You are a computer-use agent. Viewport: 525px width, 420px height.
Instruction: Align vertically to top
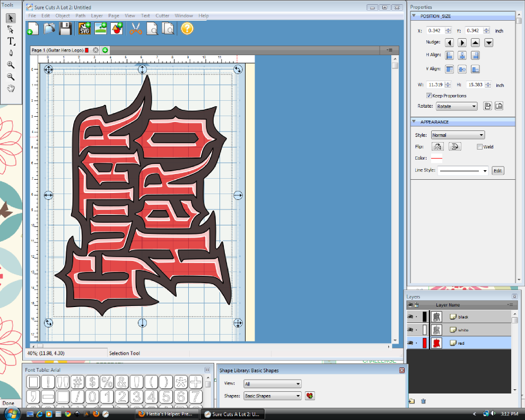(x=449, y=69)
